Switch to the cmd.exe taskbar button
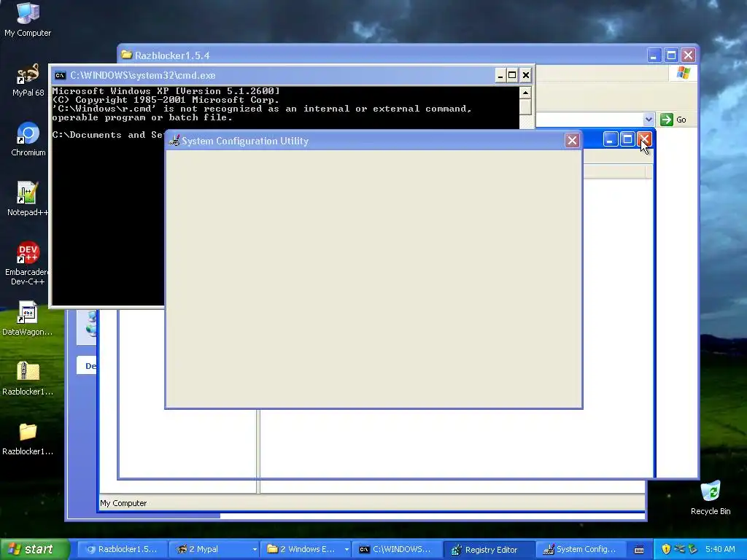Screen dimensions: 747x560 point(398,549)
